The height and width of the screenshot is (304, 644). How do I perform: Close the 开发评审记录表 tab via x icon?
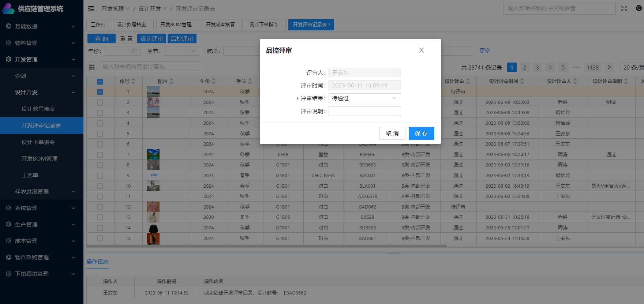329,25
